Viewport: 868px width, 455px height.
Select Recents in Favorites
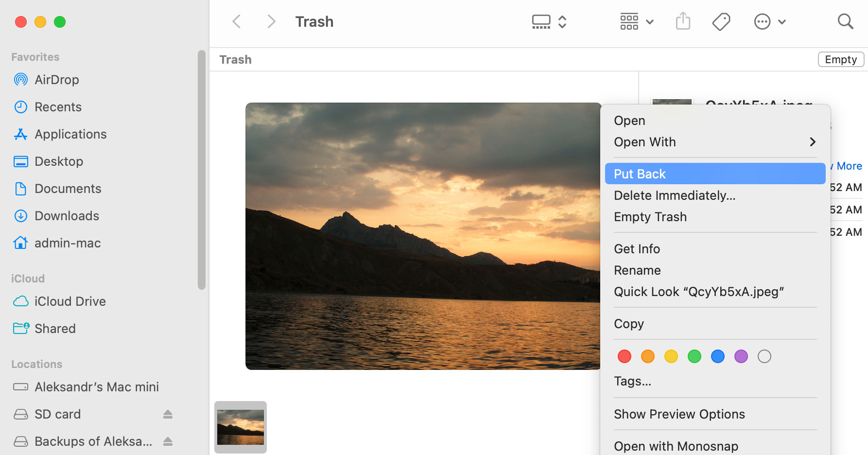tap(58, 106)
